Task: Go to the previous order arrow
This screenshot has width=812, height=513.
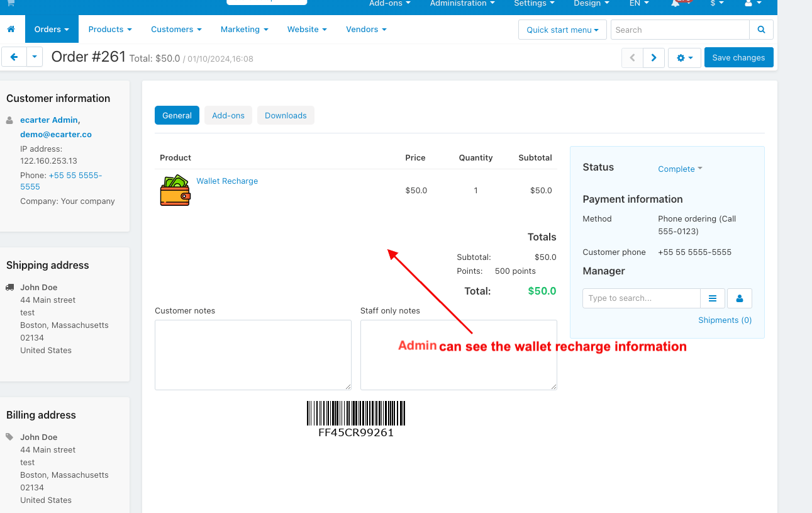Action: pyautogui.click(x=632, y=58)
